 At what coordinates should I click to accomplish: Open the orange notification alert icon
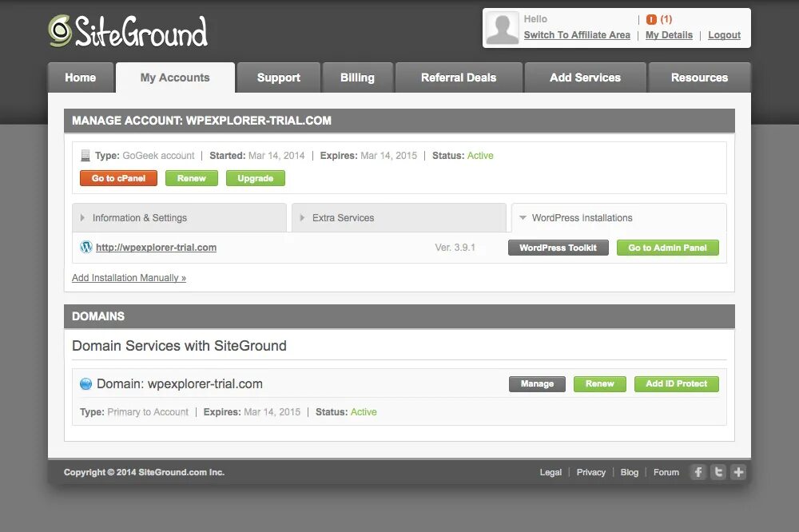(x=651, y=19)
